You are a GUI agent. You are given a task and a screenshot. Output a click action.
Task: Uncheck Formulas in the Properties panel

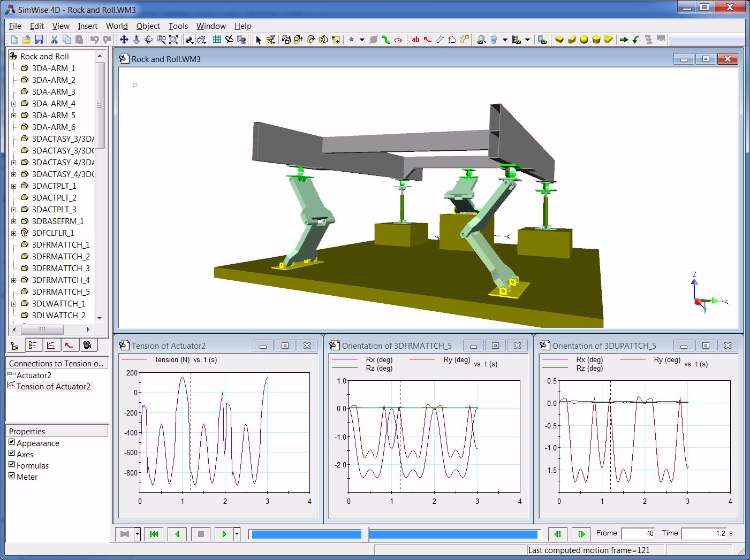pos(12,465)
